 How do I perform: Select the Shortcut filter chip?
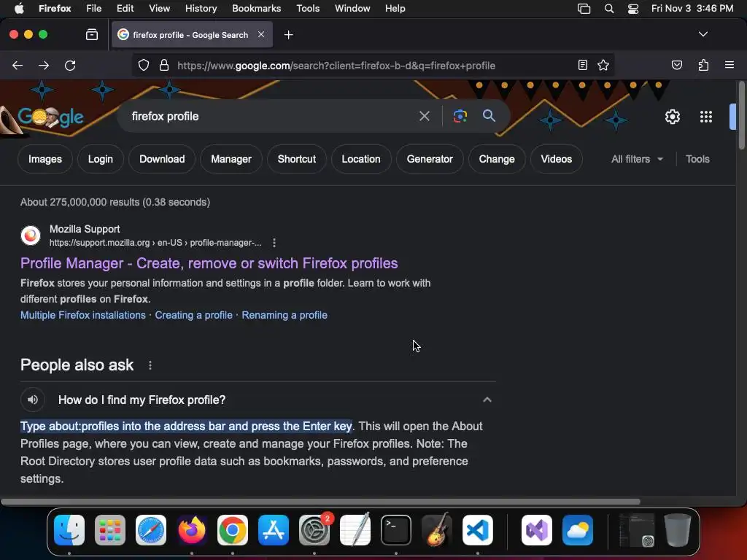tap(297, 159)
